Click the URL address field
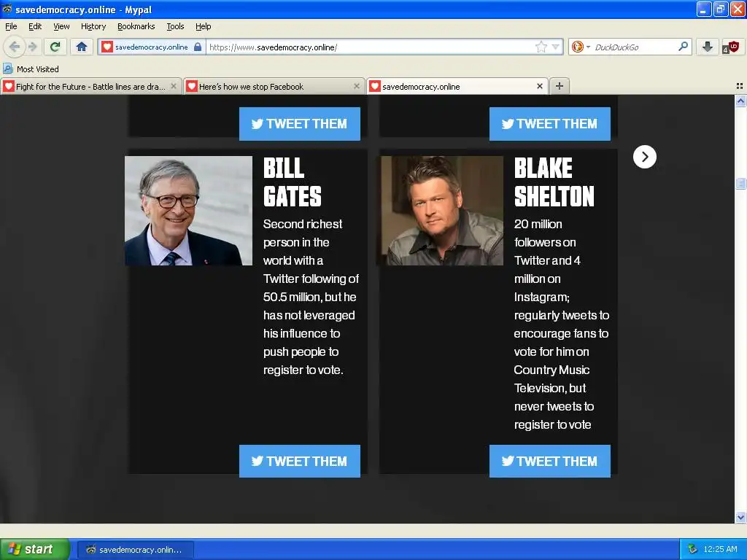The image size is (747, 560). click(371, 47)
